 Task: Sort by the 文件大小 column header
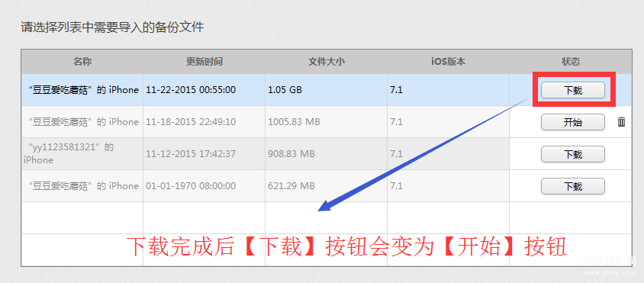pos(326,62)
